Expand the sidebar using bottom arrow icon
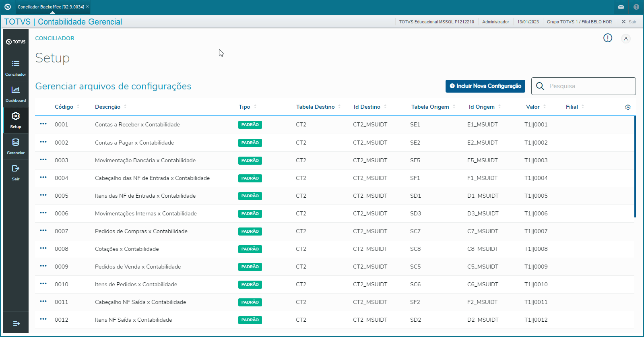 coord(16,324)
